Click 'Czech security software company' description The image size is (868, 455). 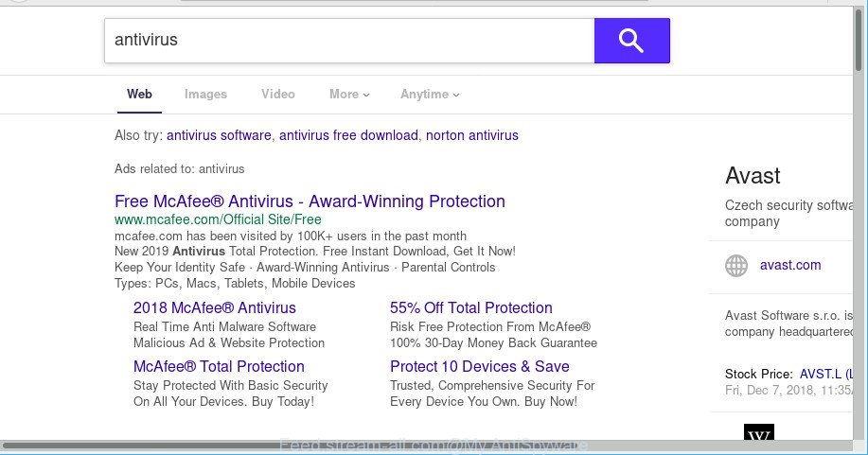[788, 213]
